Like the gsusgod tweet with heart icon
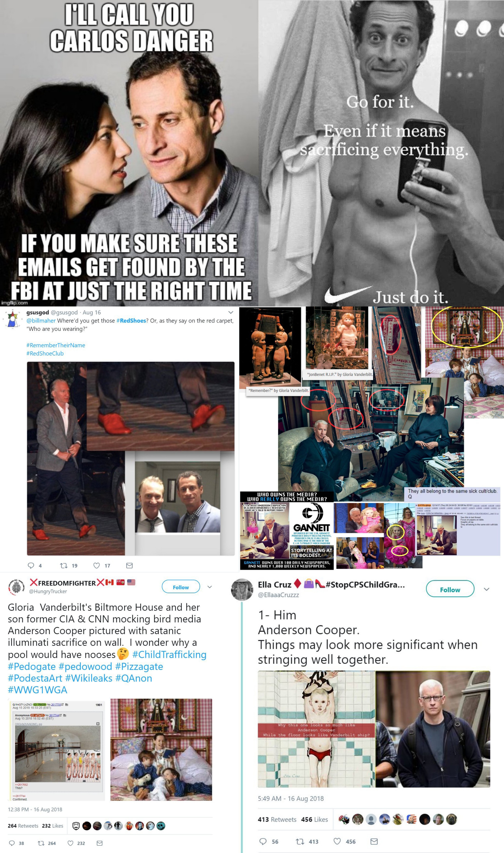This screenshot has height=853, width=504. coord(96,565)
